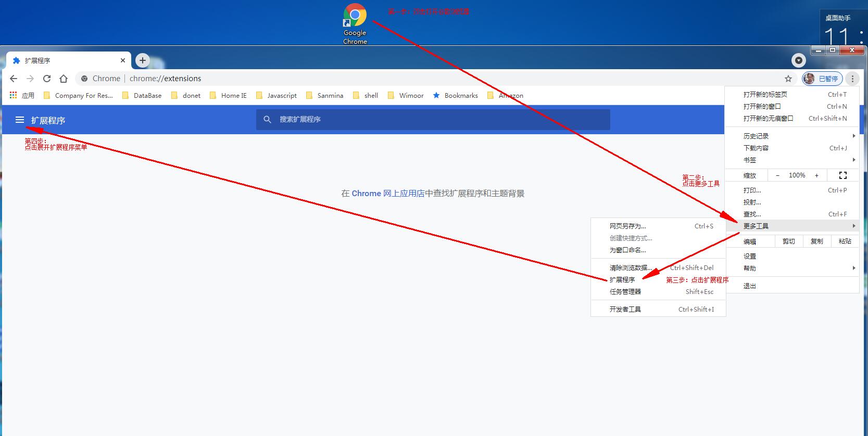Select 任务管理器 in submenu
This screenshot has height=436, width=868.
tap(658, 292)
